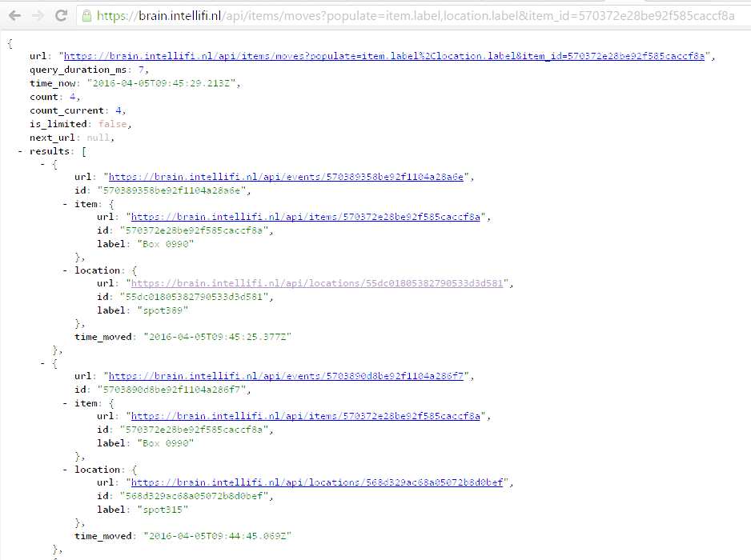Reload the page with refresh icon
Screen dimensions: 751x560
coord(61,16)
